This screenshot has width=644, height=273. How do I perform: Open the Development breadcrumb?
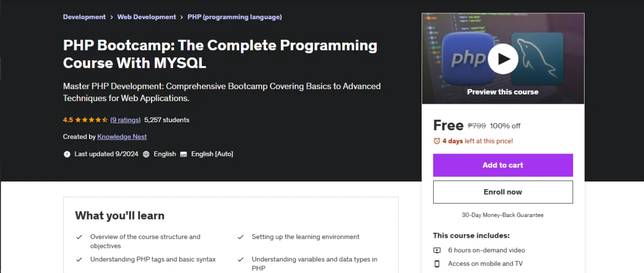click(84, 17)
